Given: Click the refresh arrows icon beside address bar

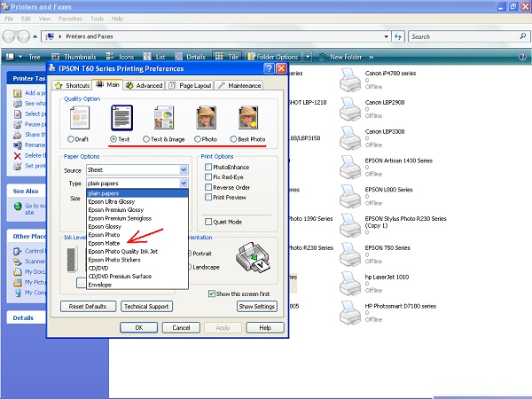Looking at the screenshot, I should pos(398,36).
